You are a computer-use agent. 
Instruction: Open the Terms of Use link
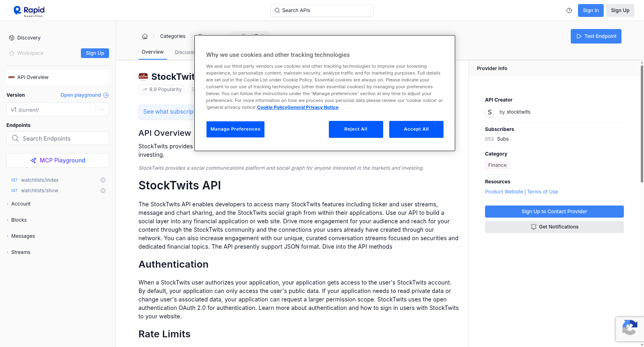pos(543,192)
